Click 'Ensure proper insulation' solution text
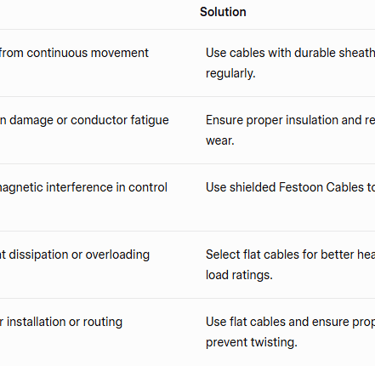375x366 pixels. 290,120
